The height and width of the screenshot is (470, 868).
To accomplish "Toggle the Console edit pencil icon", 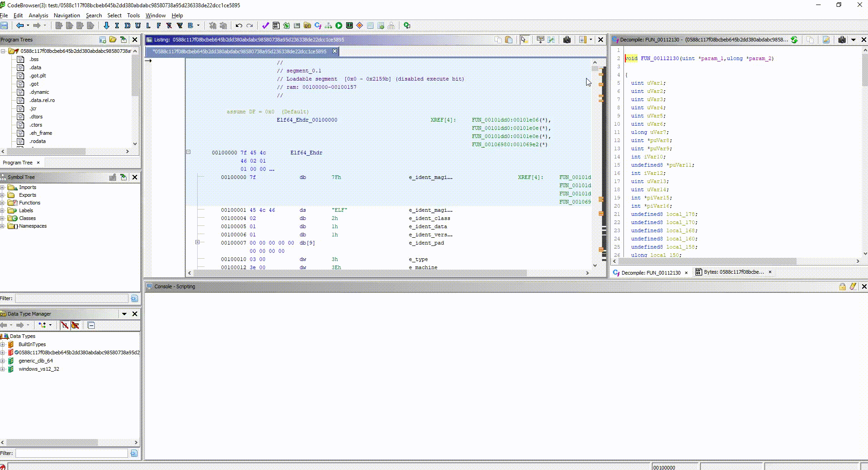I will coord(852,286).
